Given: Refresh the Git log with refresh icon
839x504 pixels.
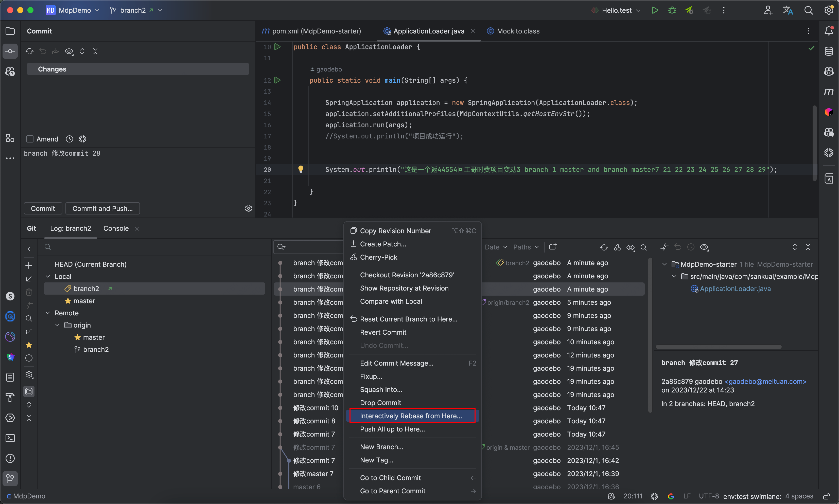Looking at the screenshot, I should pos(604,247).
